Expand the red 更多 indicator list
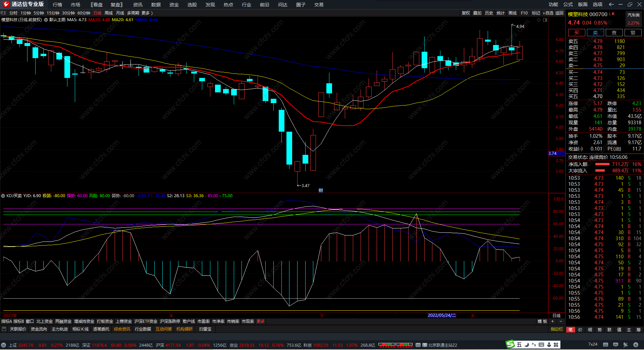The height and width of the screenshot is (350, 644). coord(261,321)
